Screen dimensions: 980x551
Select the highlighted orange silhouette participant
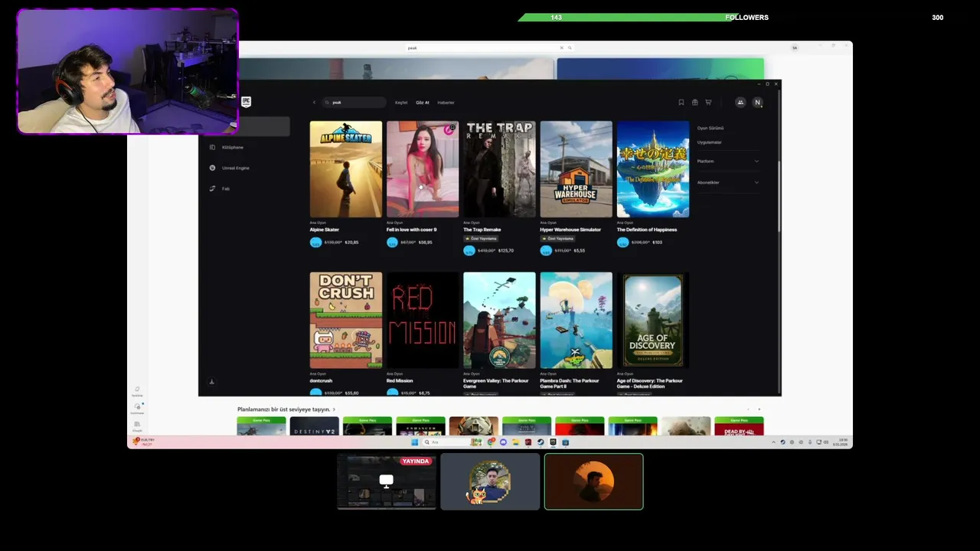593,481
